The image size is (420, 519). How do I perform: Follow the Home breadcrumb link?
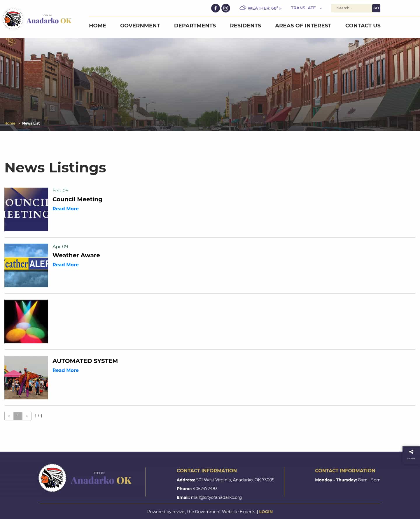(x=10, y=123)
